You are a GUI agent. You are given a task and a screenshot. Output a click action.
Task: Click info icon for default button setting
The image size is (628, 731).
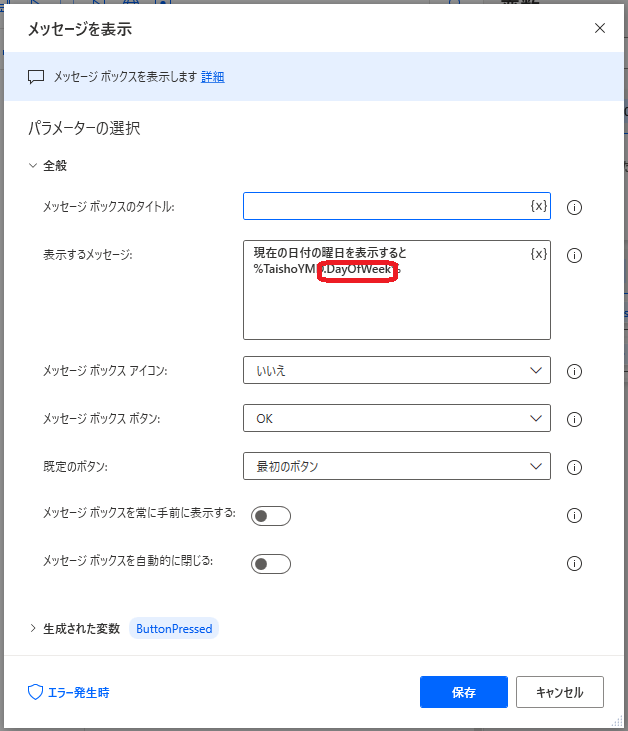tap(575, 467)
